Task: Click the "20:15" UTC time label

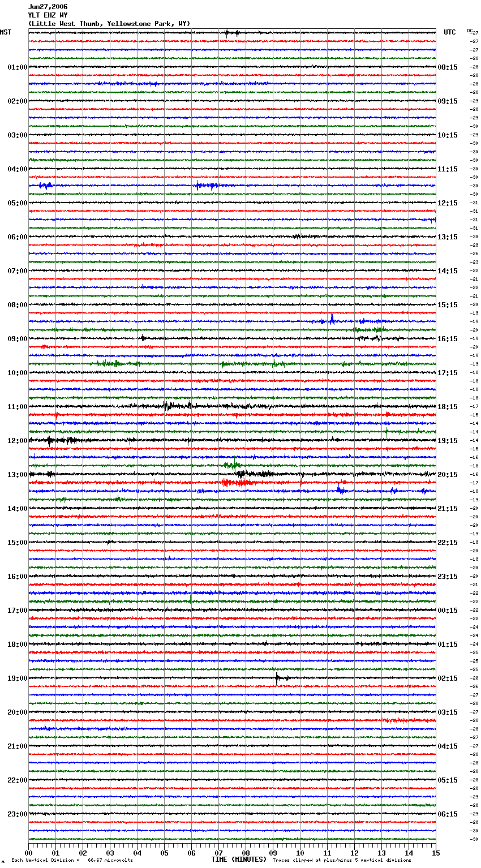Action: [x=448, y=475]
